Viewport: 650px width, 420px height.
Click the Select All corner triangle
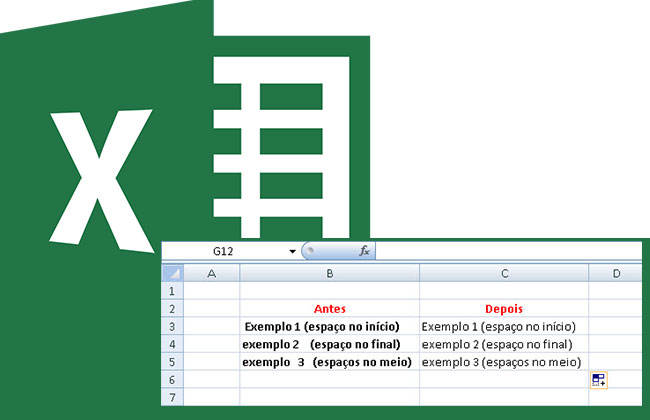(x=172, y=273)
